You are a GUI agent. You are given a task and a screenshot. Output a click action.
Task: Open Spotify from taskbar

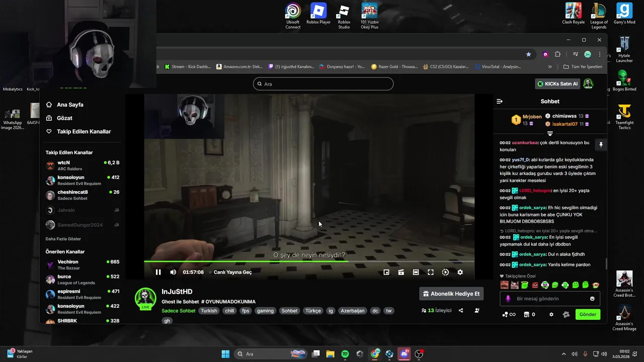point(345,354)
